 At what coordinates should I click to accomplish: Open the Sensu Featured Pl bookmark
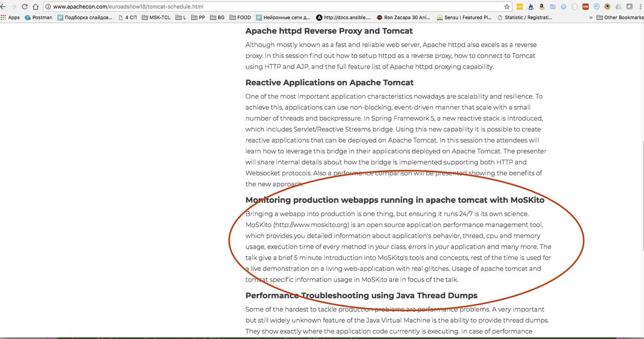[464, 17]
